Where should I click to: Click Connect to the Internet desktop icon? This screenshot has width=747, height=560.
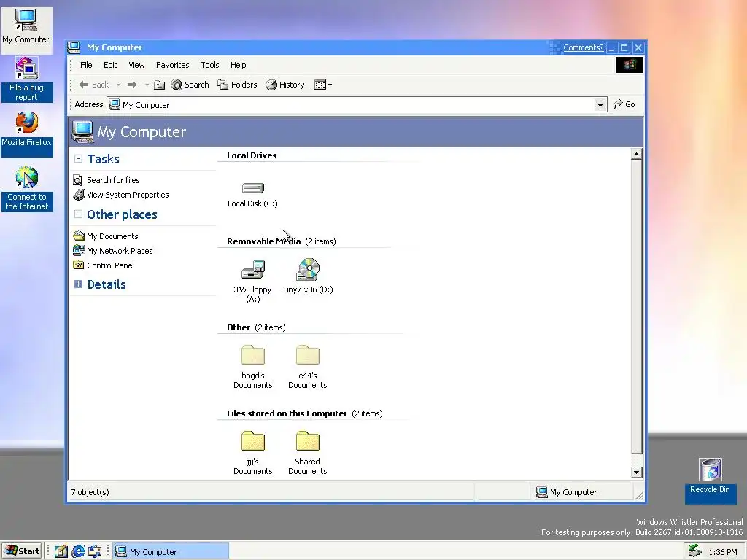27,189
